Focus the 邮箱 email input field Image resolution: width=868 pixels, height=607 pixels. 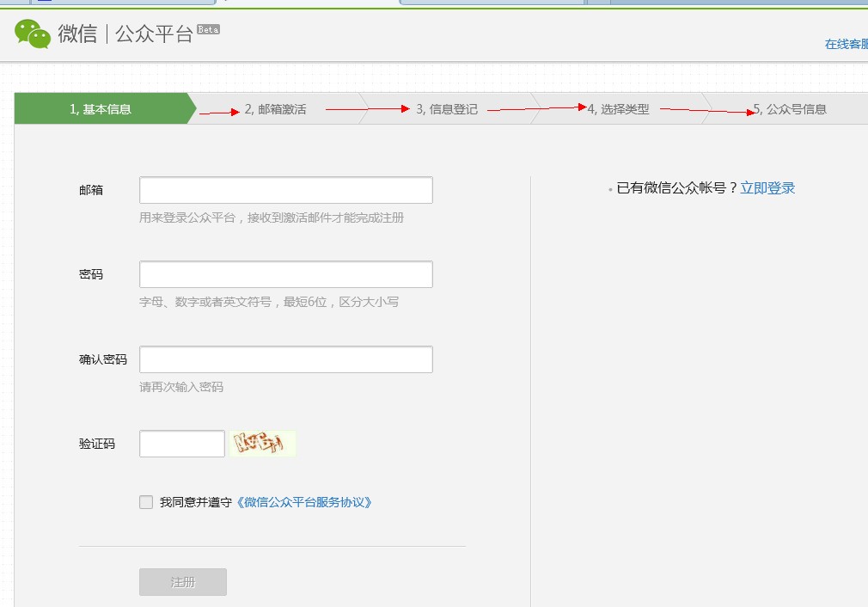(285, 190)
